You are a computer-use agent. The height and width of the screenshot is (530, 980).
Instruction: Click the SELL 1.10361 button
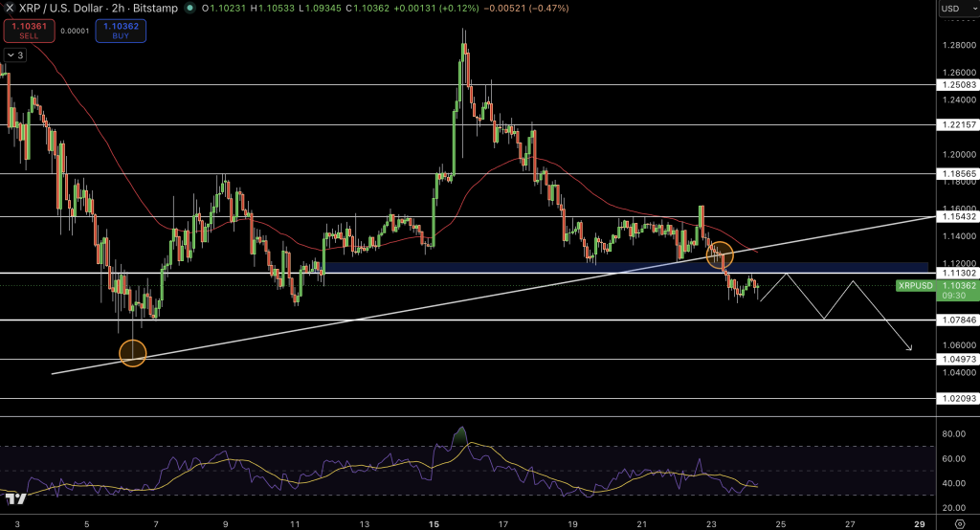tap(29, 31)
